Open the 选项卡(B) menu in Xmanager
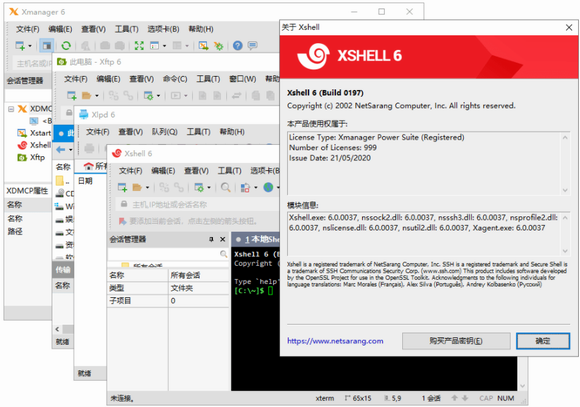 (163, 29)
